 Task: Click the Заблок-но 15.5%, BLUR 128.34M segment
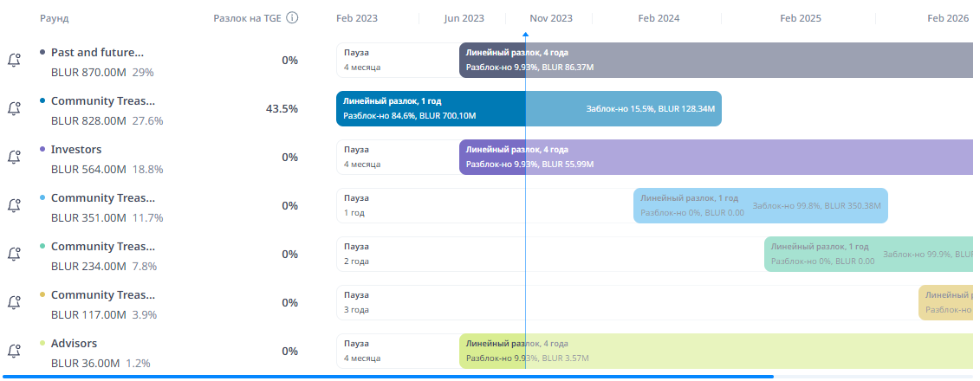(x=624, y=109)
